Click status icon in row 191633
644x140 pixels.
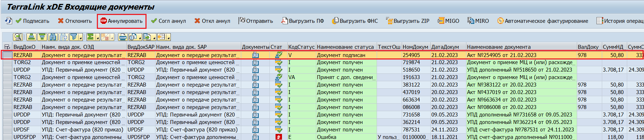pos(278,77)
